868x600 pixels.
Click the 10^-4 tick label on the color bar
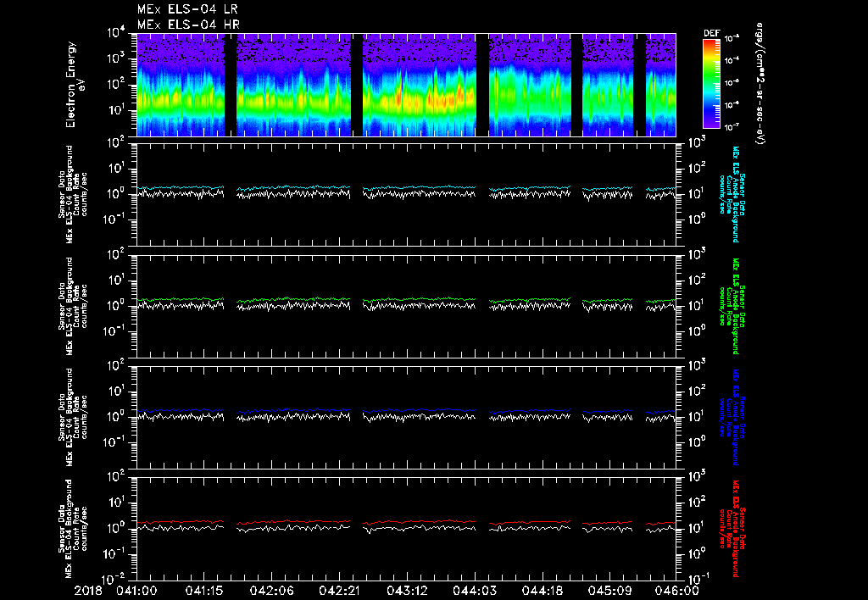(732, 60)
